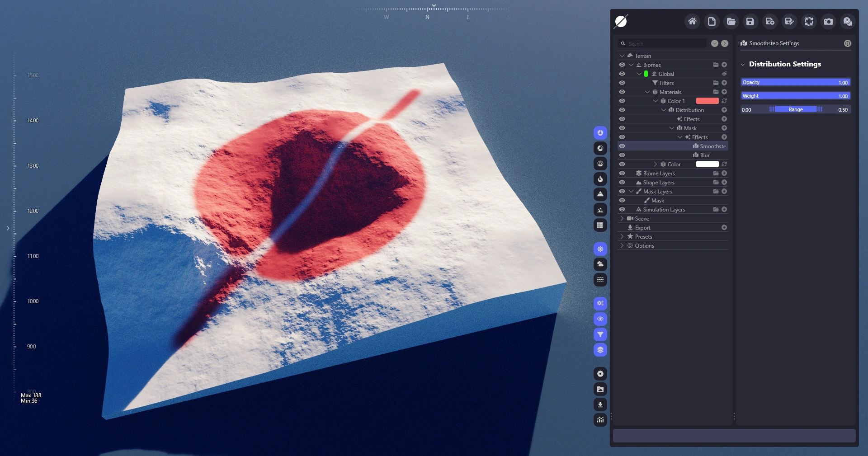Click the red Color 1 swatch
The width and height of the screenshot is (868, 456).
pos(707,101)
